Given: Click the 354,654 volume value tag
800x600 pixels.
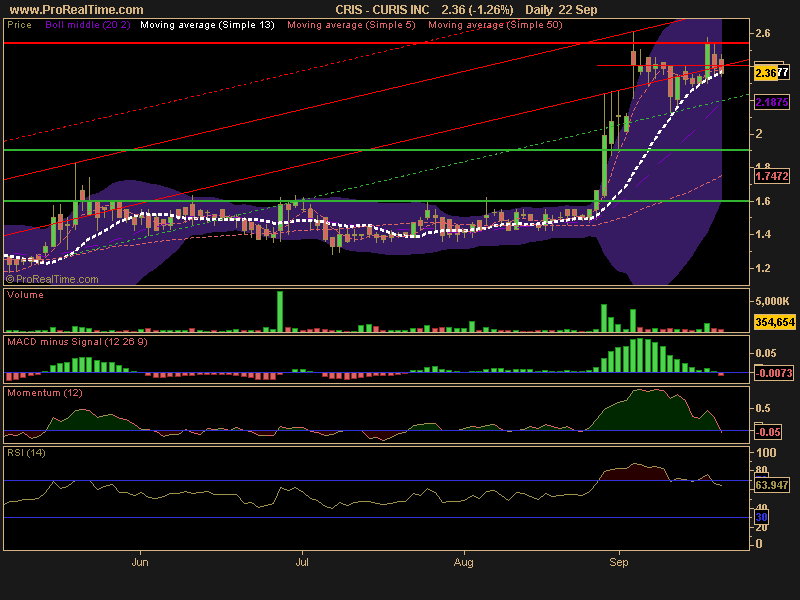Looking at the screenshot, I should pos(774,322).
